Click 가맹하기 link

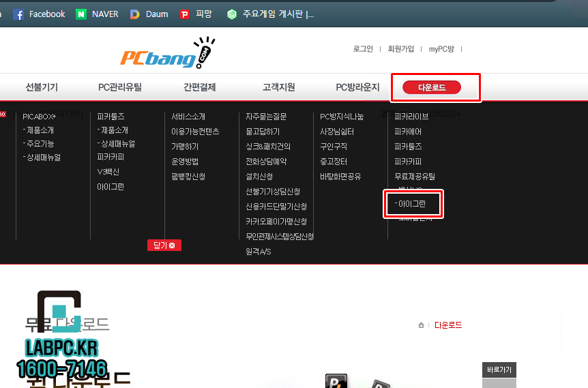[x=185, y=147]
